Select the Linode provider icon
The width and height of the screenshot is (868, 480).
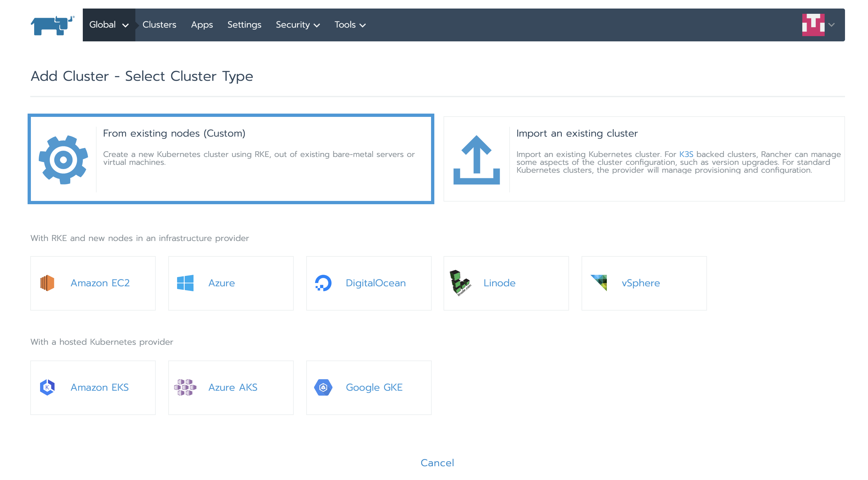coord(461,283)
